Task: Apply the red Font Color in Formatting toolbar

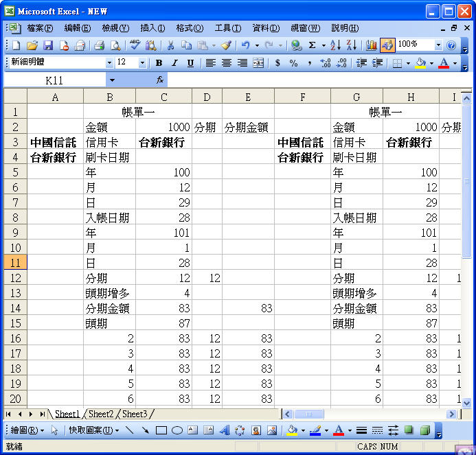Action: coord(444,63)
